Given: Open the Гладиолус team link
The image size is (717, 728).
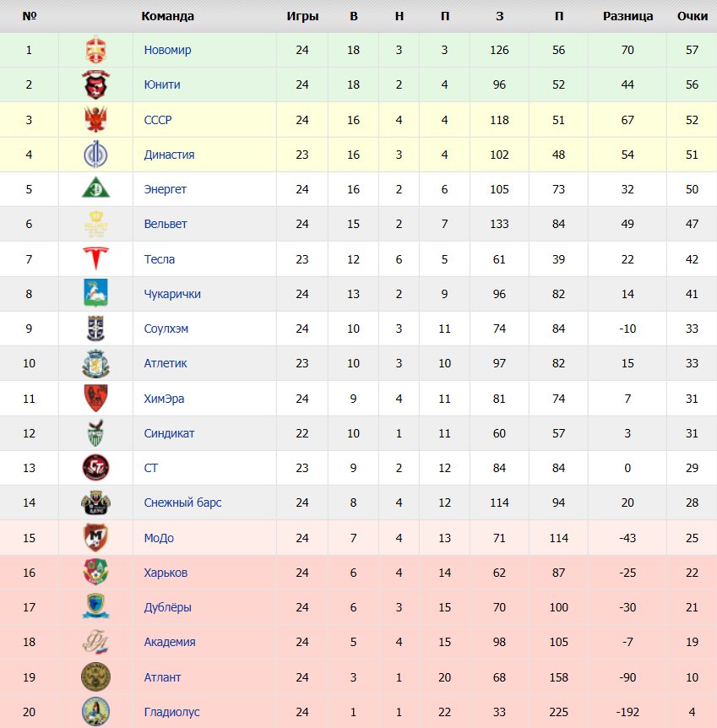Looking at the screenshot, I should tap(171, 712).
